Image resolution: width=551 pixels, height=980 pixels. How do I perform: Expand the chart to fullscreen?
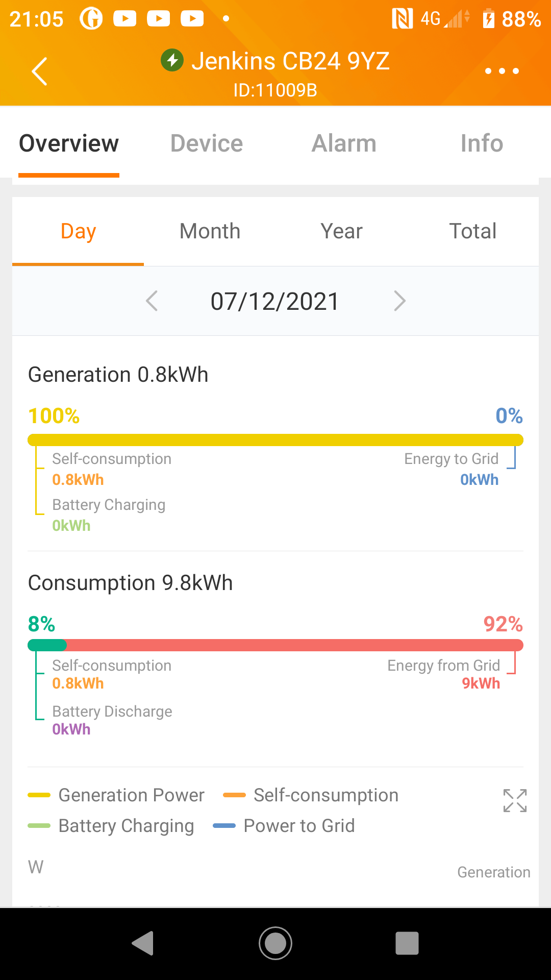515,800
